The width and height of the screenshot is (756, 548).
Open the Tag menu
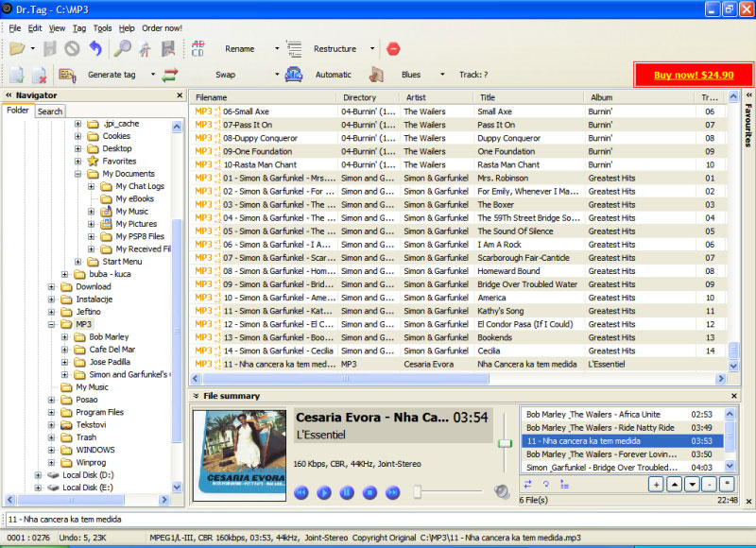coord(79,28)
